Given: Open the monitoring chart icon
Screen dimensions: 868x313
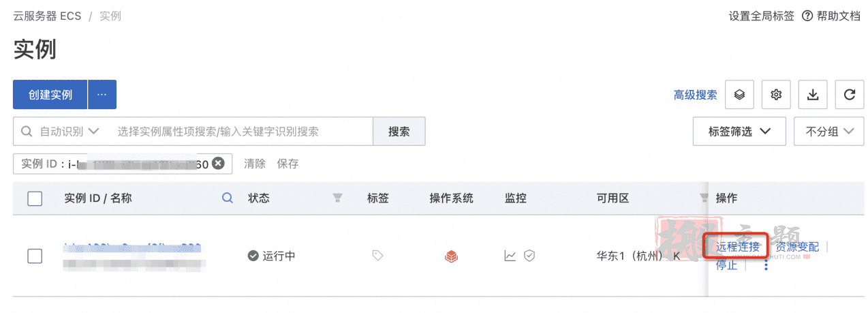Looking at the screenshot, I should pos(510,256).
